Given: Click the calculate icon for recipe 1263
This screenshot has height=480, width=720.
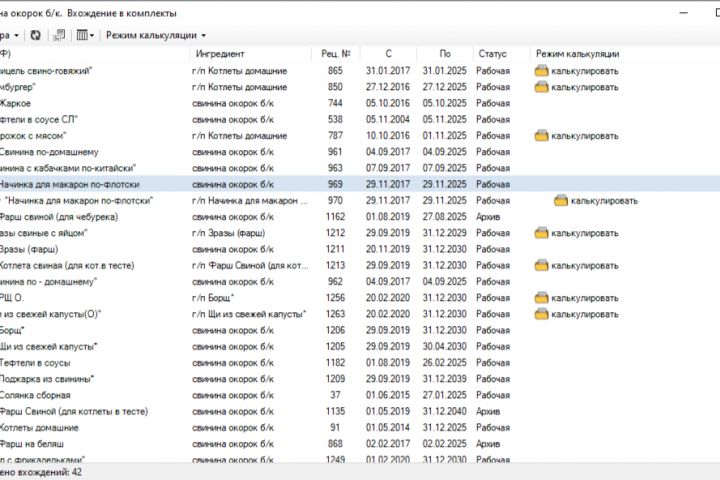Looking at the screenshot, I should click(x=541, y=314).
